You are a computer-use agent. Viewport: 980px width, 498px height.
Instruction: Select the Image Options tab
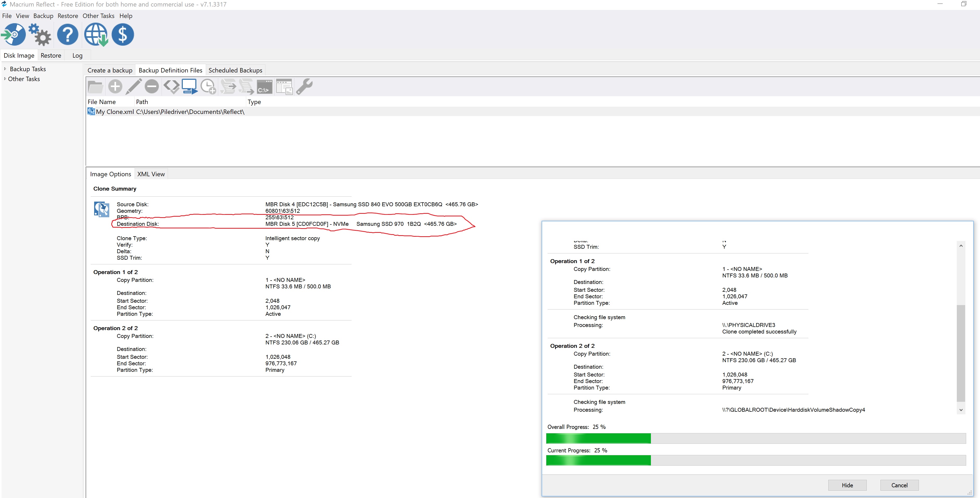click(x=111, y=174)
